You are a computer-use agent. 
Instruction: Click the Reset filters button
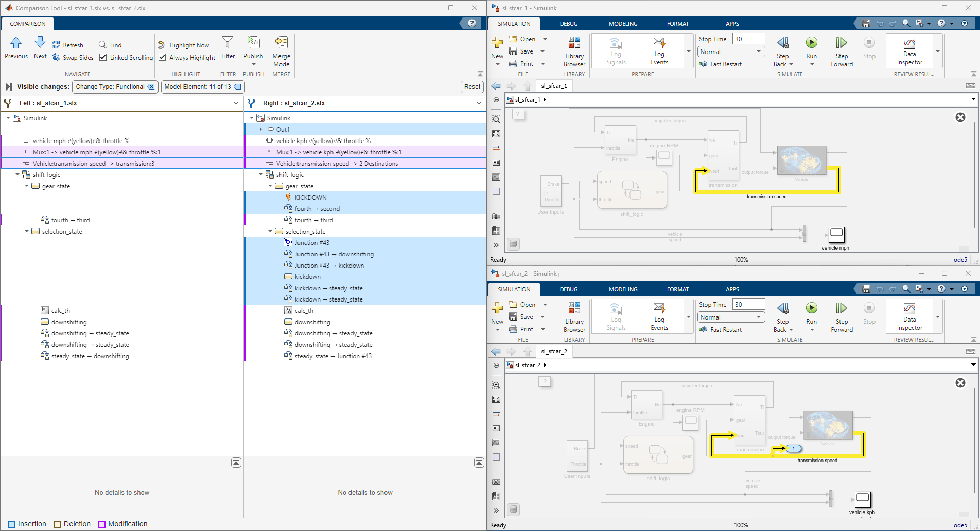click(472, 87)
